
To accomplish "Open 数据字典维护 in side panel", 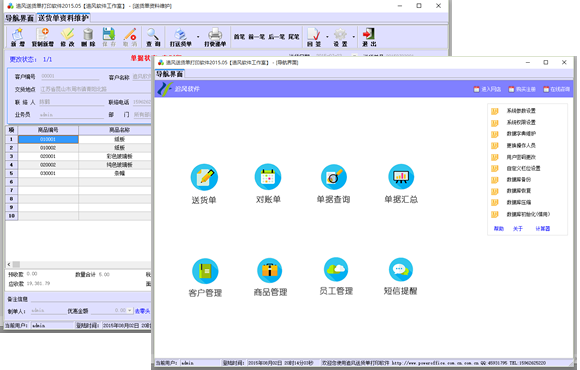I will 521,134.
